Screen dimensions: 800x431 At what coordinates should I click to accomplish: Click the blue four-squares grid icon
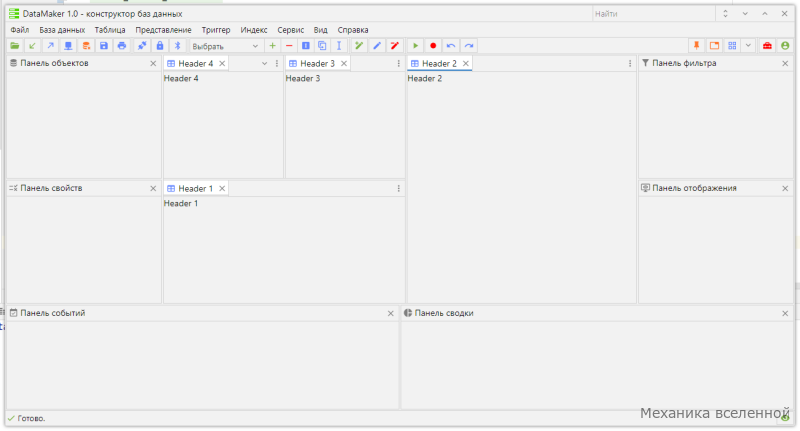click(x=732, y=46)
